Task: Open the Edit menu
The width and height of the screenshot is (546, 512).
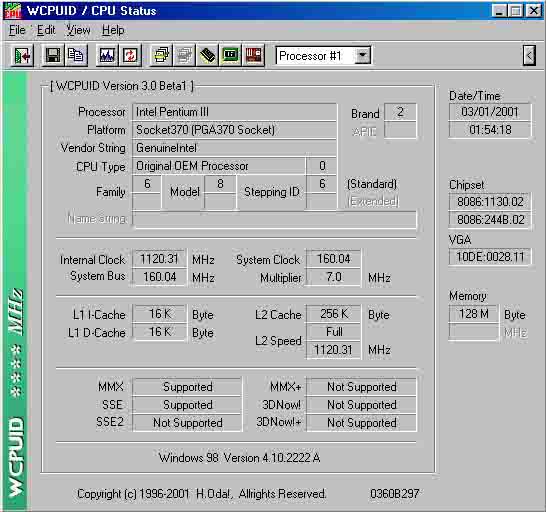Action: tap(46, 30)
